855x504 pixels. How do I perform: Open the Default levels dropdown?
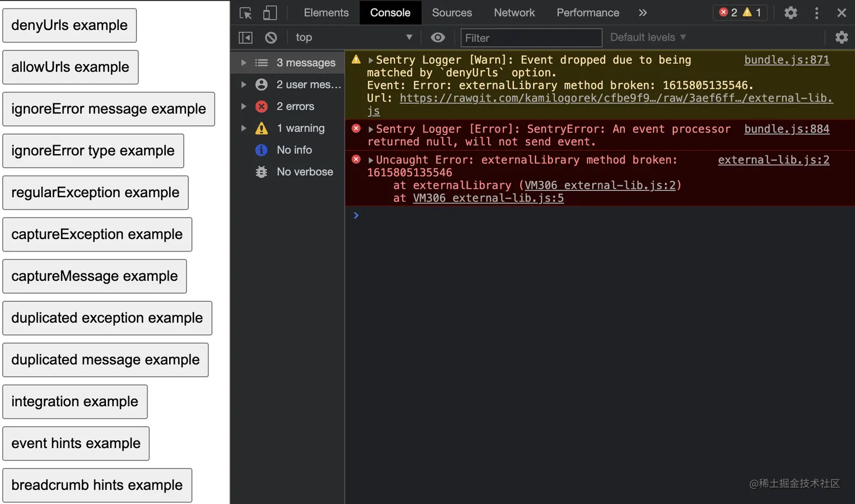[x=648, y=37]
